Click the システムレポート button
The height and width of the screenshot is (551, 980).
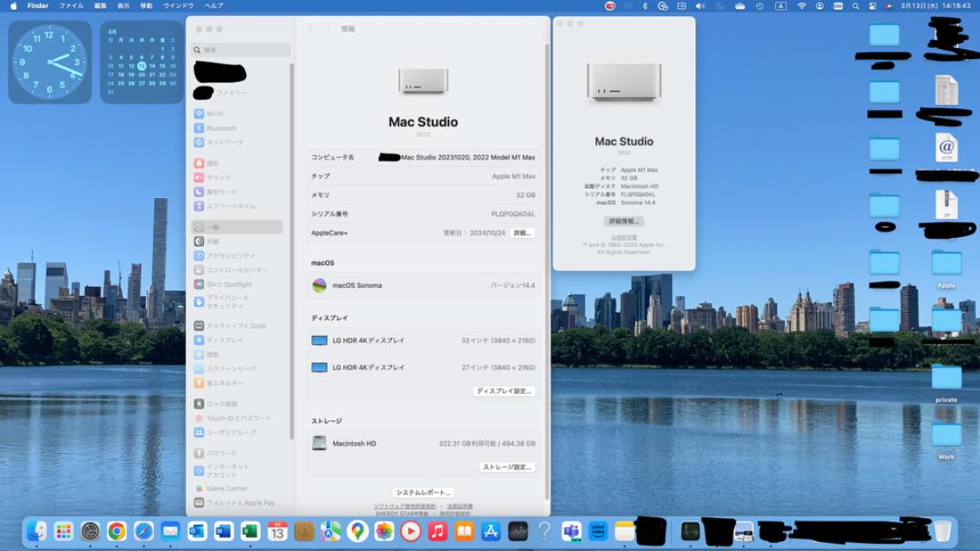point(423,493)
